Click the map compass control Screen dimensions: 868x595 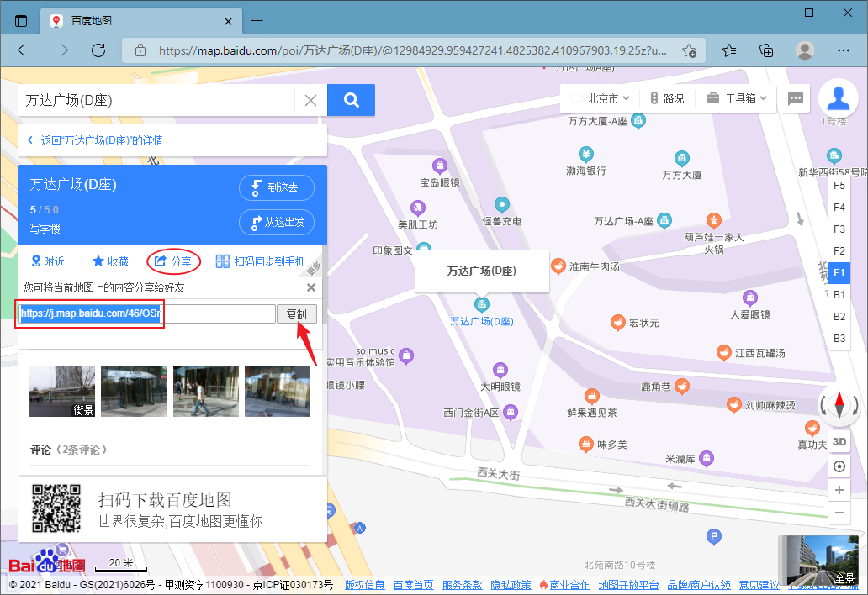pos(839,405)
